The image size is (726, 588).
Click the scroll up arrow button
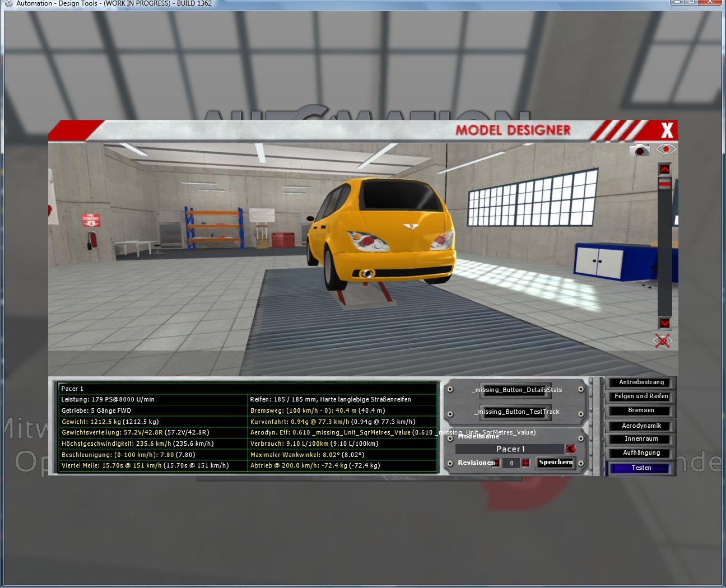[664, 169]
